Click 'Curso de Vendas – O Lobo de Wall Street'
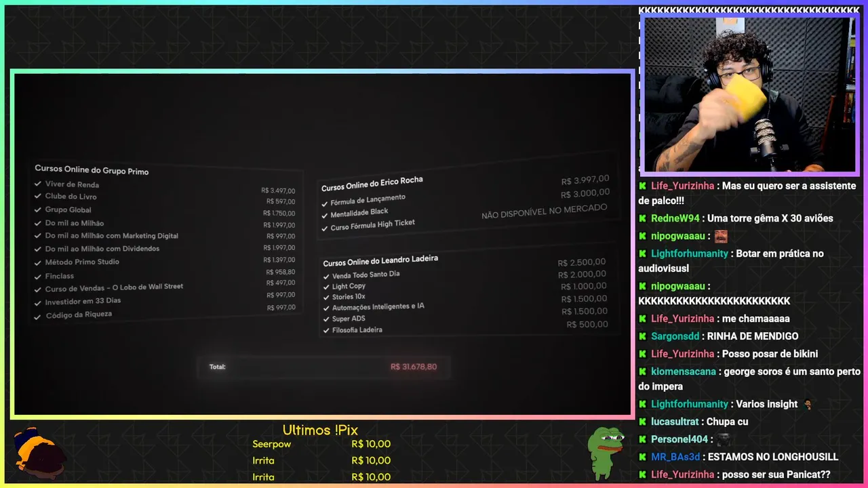 tap(114, 288)
